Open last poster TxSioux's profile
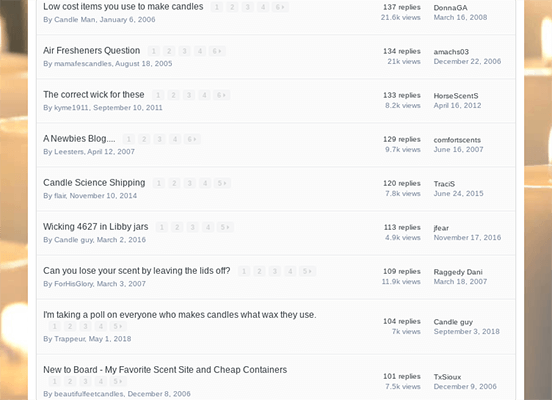Image resolution: width=552 pixels, height=400 pixels. point(447,377)
